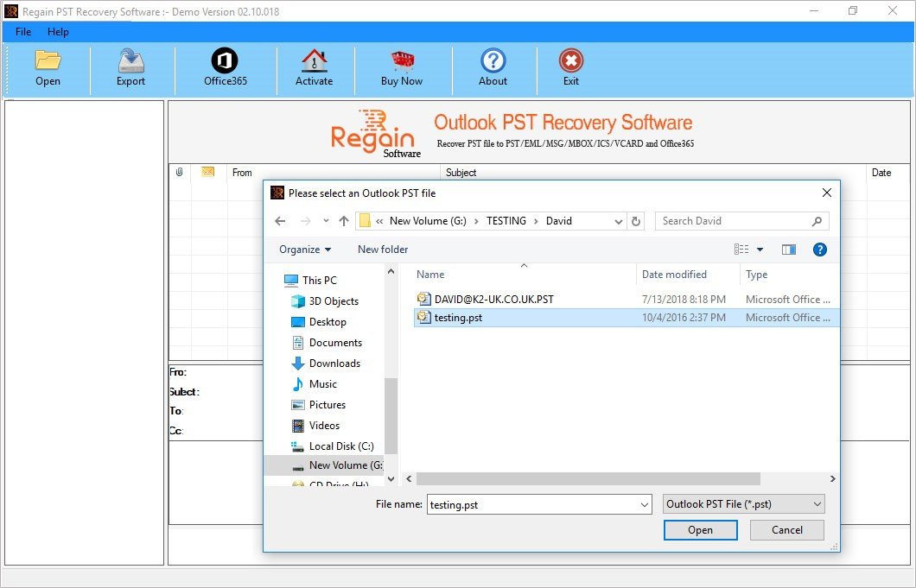The width and height of the screenshot is (916, 588).
Task: Open the File menu
Action: (x=23, y=32)
